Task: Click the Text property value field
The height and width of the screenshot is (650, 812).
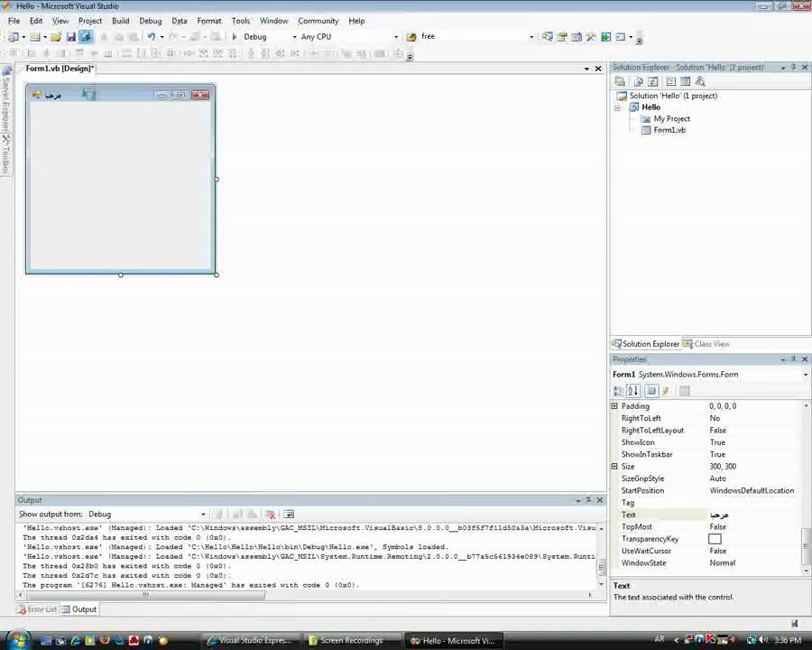Action: click(754, 515)
